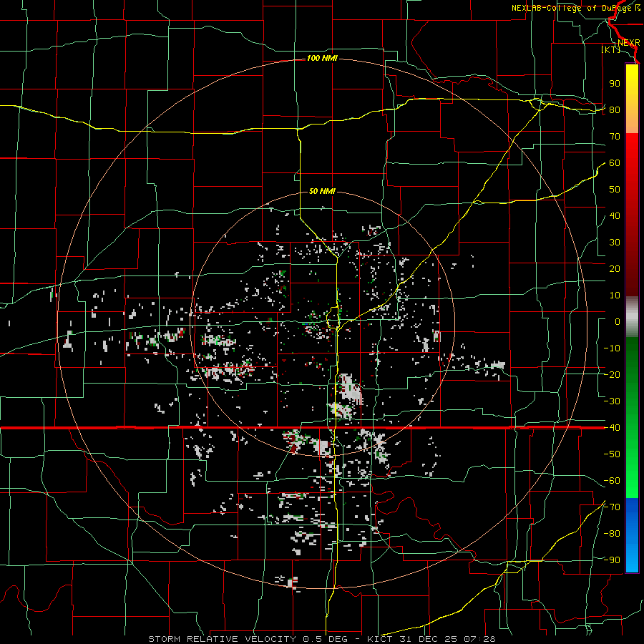Click the 30 value on velocity scale
Screen dimensions: 644x644
click(x=615, y=243)
